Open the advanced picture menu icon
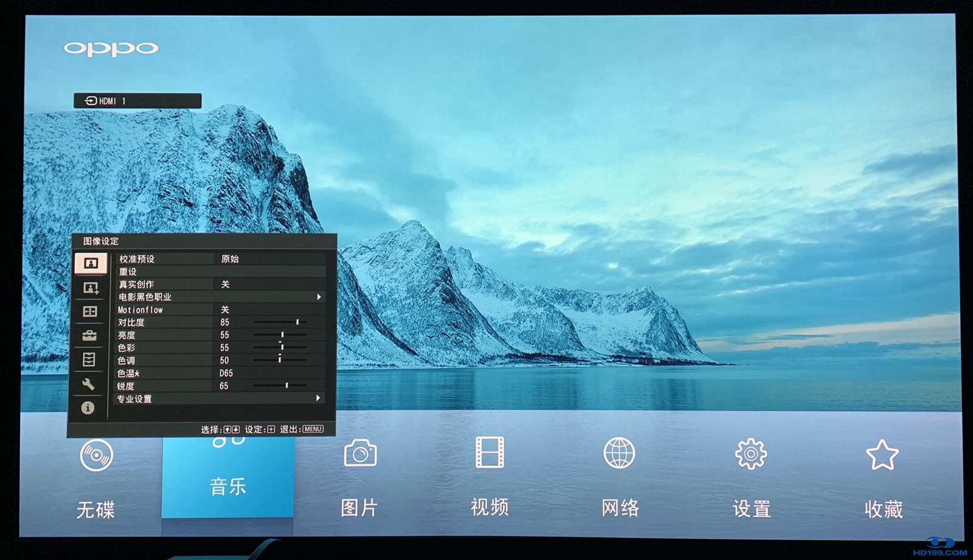Viewport: 973px width, 560px height. (x=90, y=288)
